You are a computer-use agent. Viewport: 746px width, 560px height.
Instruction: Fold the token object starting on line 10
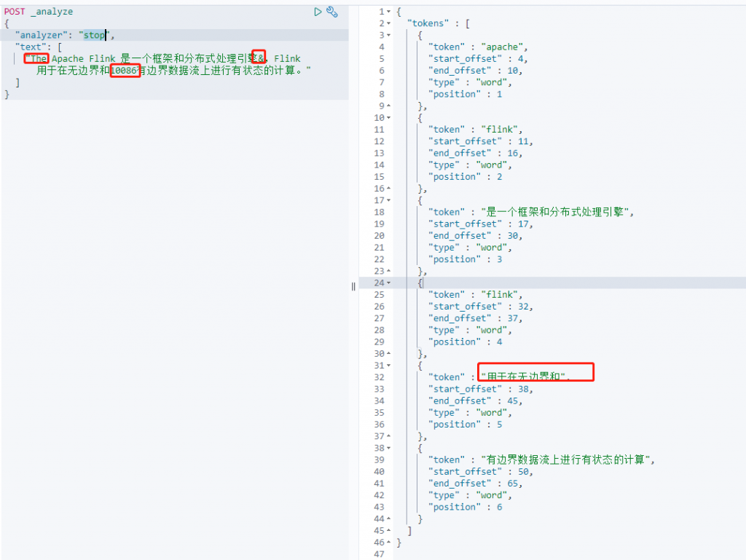[389, 117]
